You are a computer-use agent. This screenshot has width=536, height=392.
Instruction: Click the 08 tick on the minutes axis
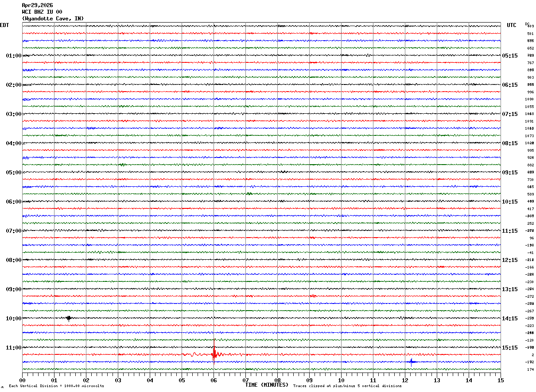277,380
